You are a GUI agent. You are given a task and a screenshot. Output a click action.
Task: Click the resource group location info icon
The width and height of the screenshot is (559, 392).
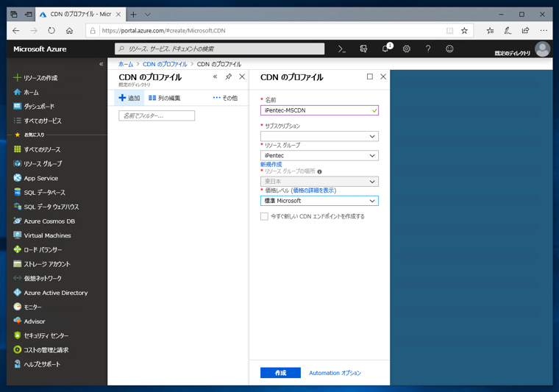tap(319, 172)
